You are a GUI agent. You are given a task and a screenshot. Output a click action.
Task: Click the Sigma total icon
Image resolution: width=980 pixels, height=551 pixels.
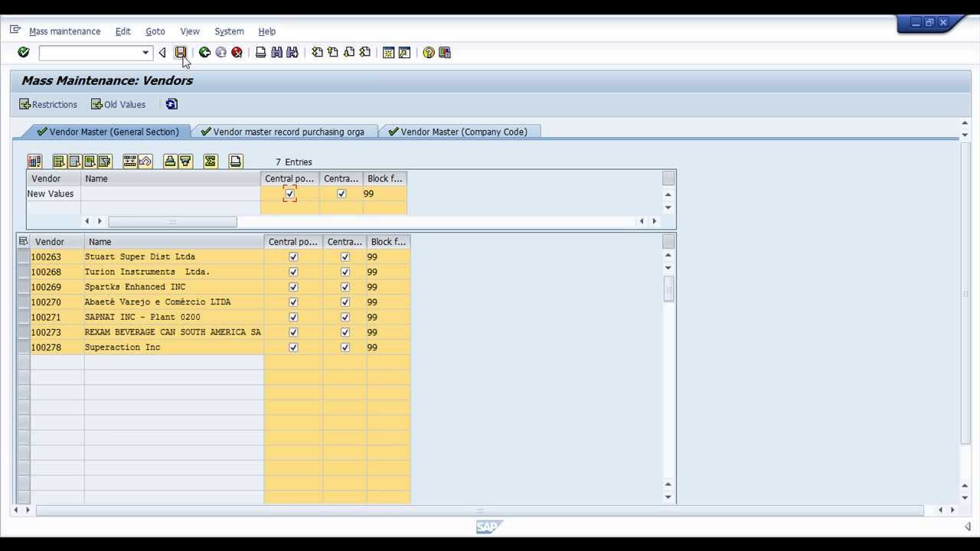coord(211,161)
